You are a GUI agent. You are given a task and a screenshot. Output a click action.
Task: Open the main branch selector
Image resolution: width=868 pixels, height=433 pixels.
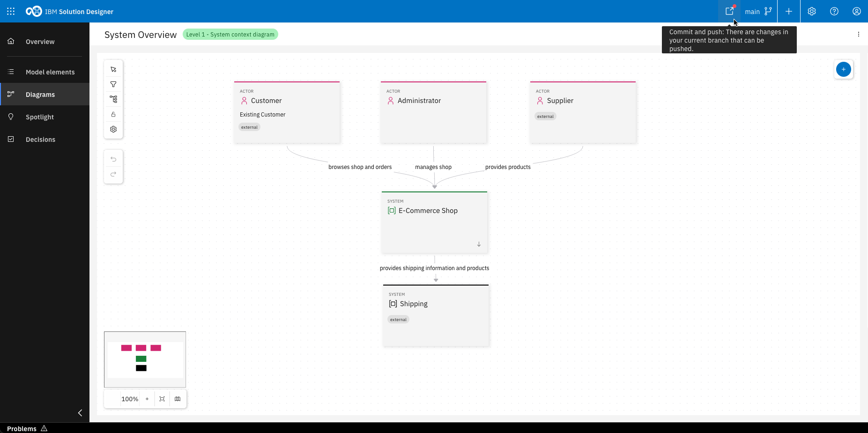(758, 11)
